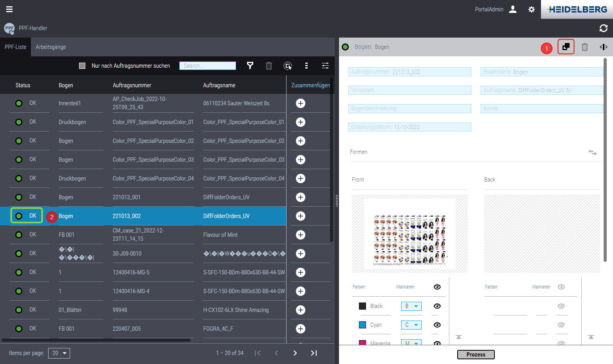Delete the Bogen sheet using the detail-panel trash icon

click(x=584, y=47)
